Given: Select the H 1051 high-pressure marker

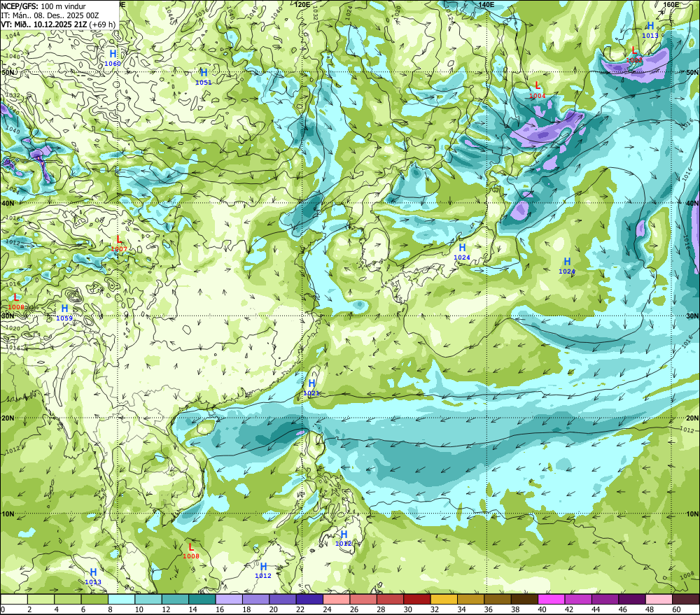Looking at the screenshot, I should pos(204,77).
